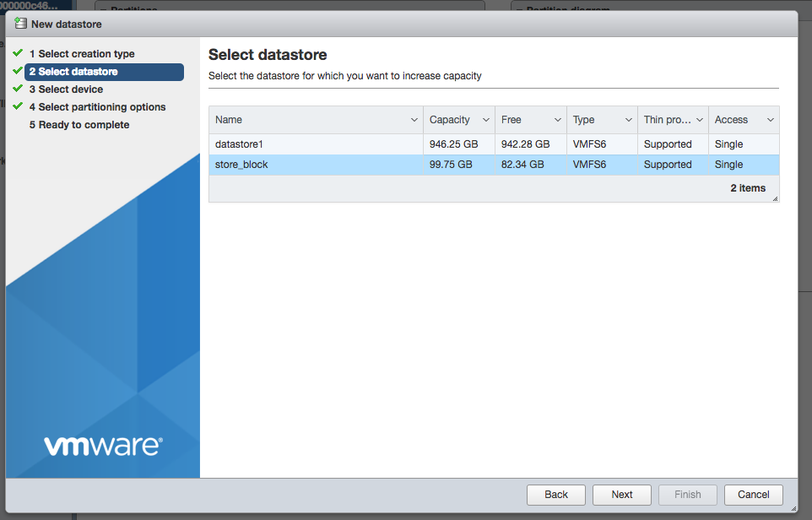This screenshot has height=520, width=812.
Task: Open the Capacity column dropdown arrow
Action: point(485,120)
